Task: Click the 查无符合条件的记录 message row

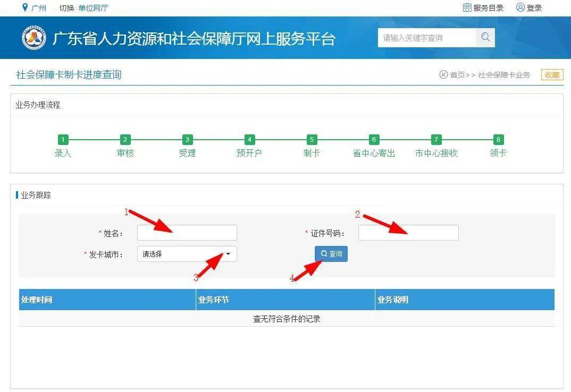Action: 287,319
